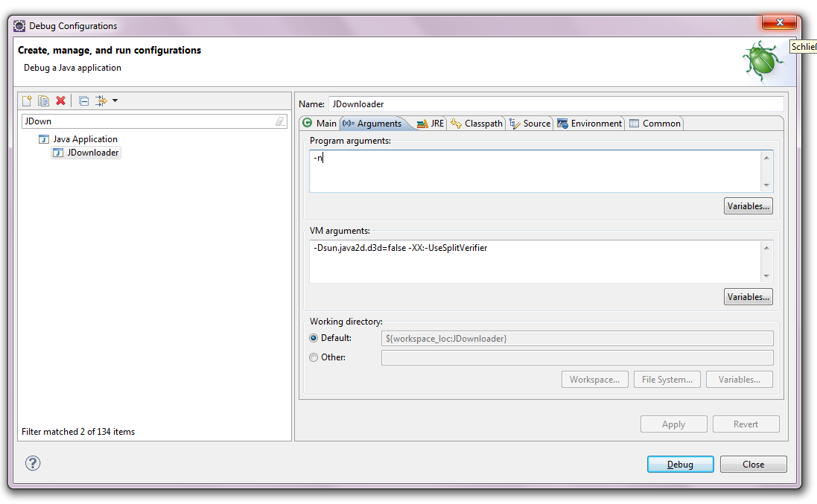Delete selected launch configuration with red X
817x504 pixels.
coord(61,101)
